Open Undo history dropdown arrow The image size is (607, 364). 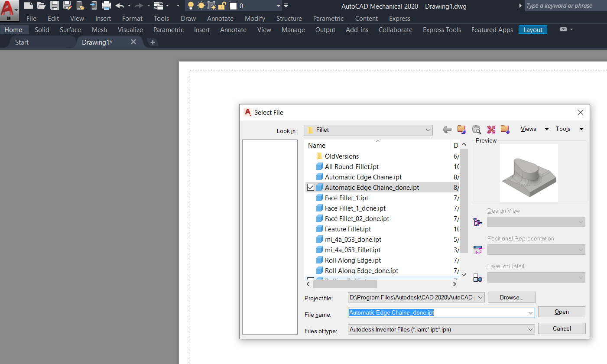coord(129,6)
